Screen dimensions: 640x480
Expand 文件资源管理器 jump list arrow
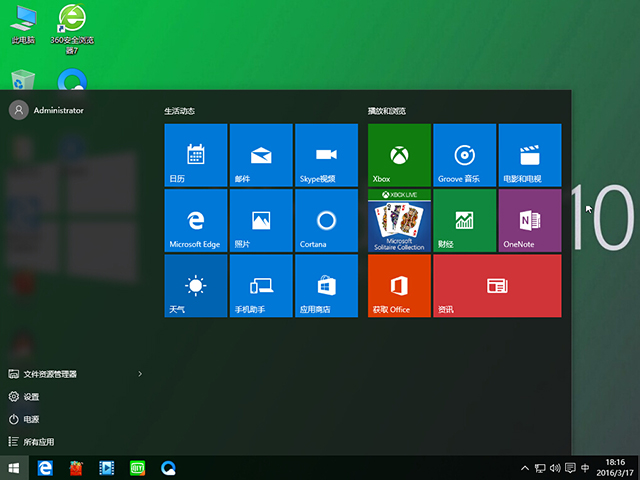pyautogui.click(x=140, y=374)
